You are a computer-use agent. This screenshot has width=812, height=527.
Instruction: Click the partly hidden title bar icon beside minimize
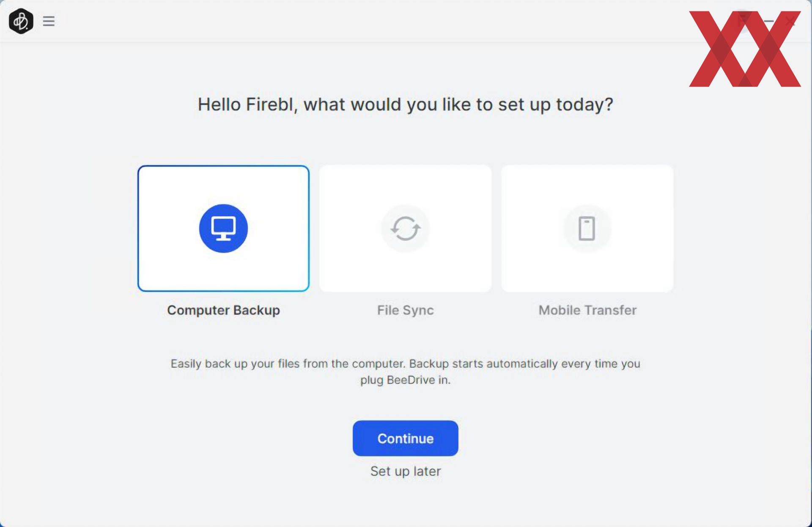coord(743,19)
